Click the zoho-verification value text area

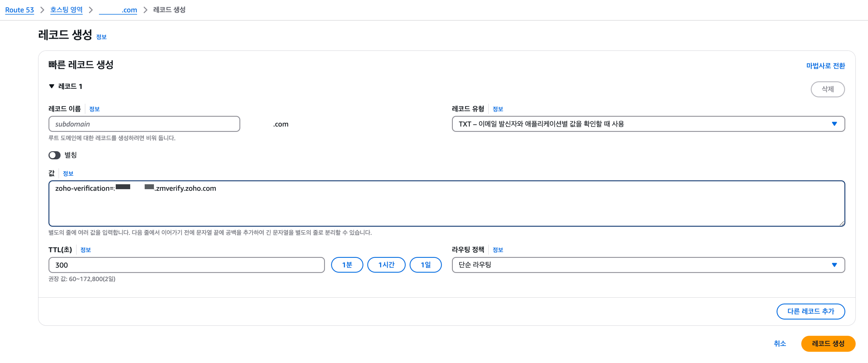click(446, 203)
